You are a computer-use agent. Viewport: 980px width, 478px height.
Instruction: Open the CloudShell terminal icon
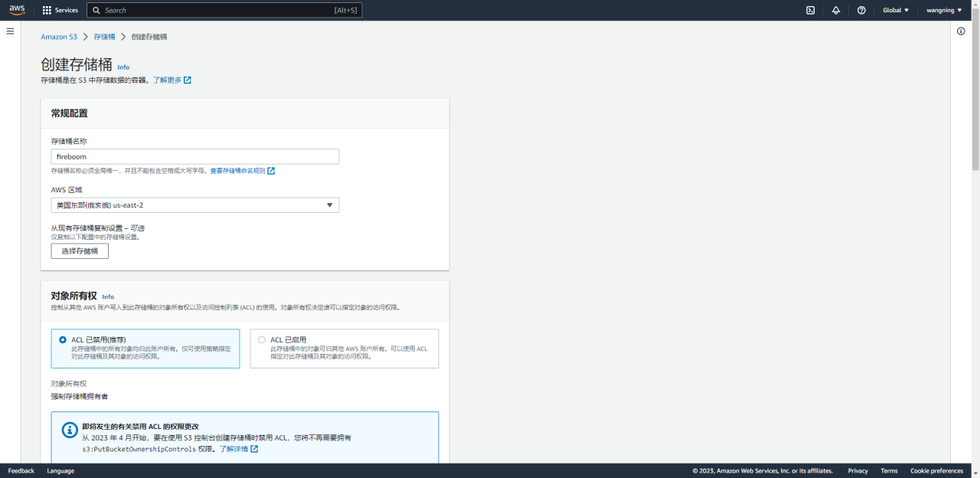(810, 11)
